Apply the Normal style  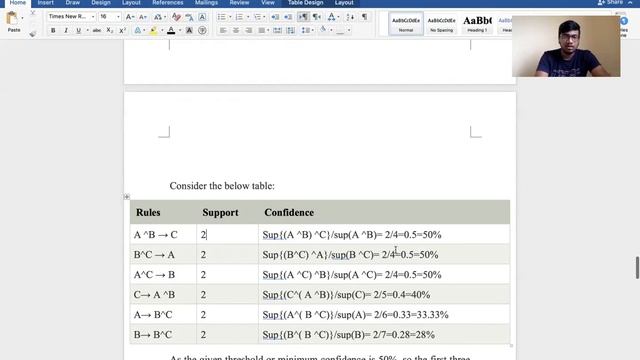tap(406, 24)
